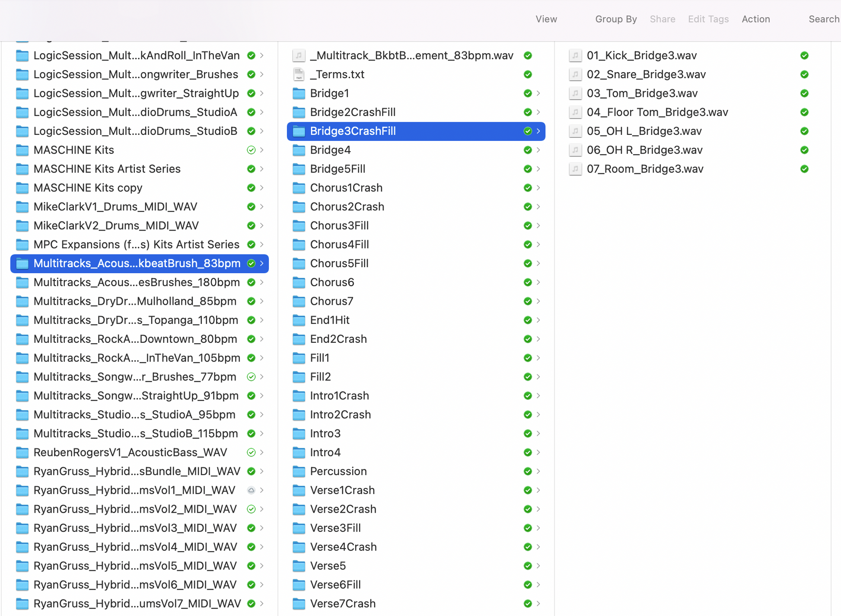
Task: Select the Intro3 folder row
Action: 325,434
